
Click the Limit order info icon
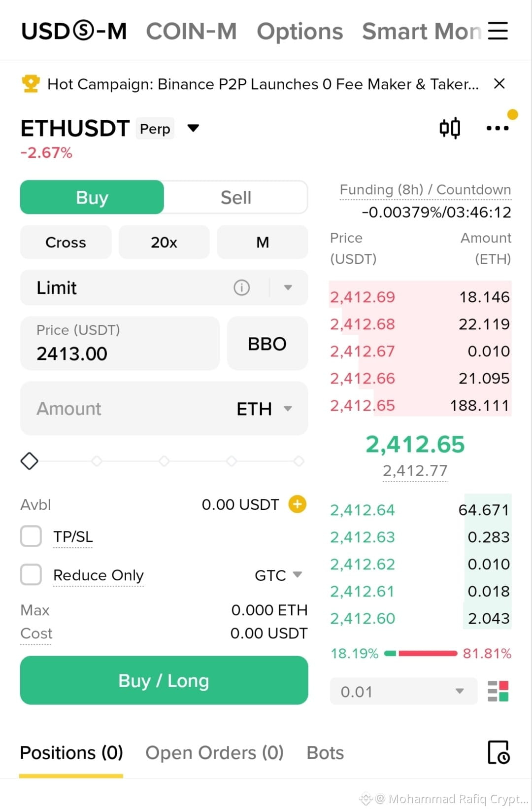coord(241,287)
